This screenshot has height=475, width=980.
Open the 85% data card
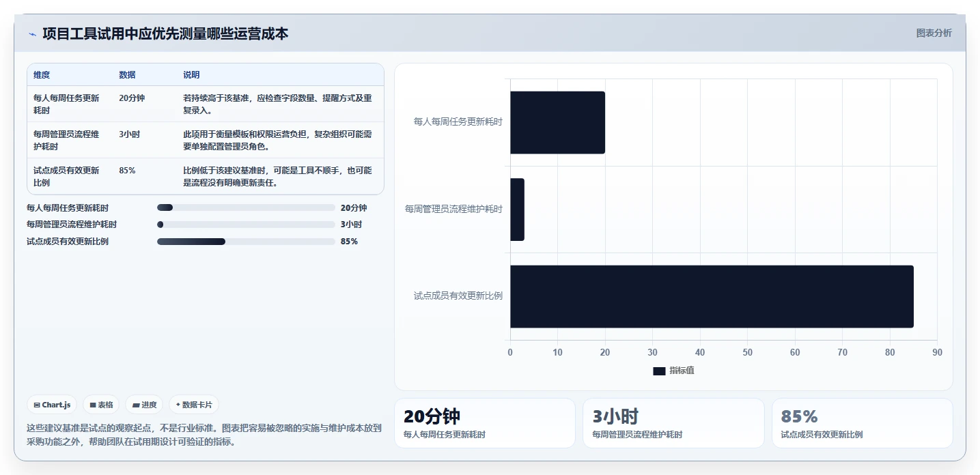point(862,423)
